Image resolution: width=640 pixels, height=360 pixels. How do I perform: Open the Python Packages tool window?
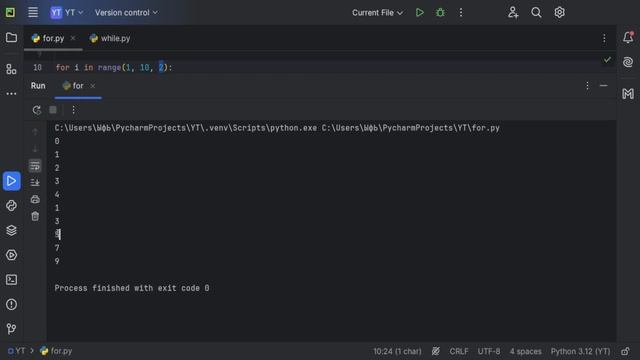(x=11, y=231)
